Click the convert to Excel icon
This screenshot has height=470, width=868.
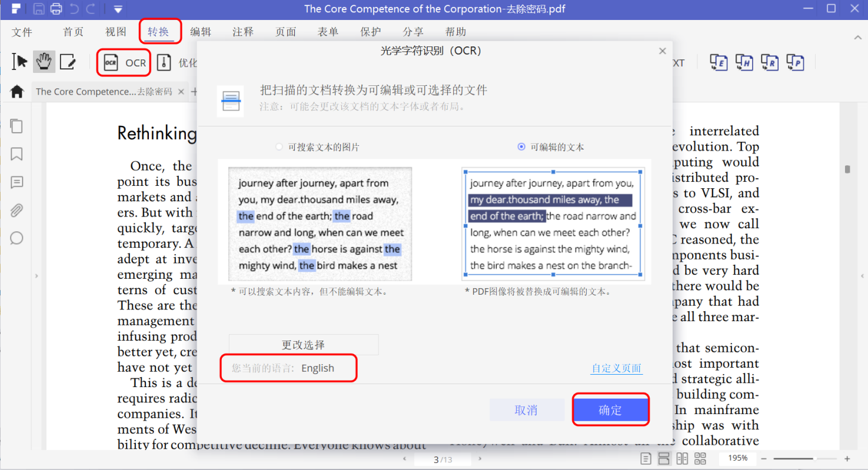point(718,62)
